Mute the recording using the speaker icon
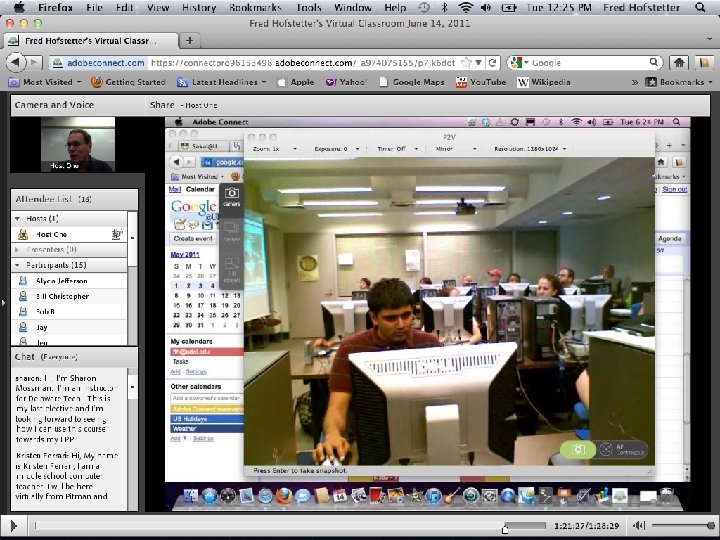 click(x=639, y=526)
